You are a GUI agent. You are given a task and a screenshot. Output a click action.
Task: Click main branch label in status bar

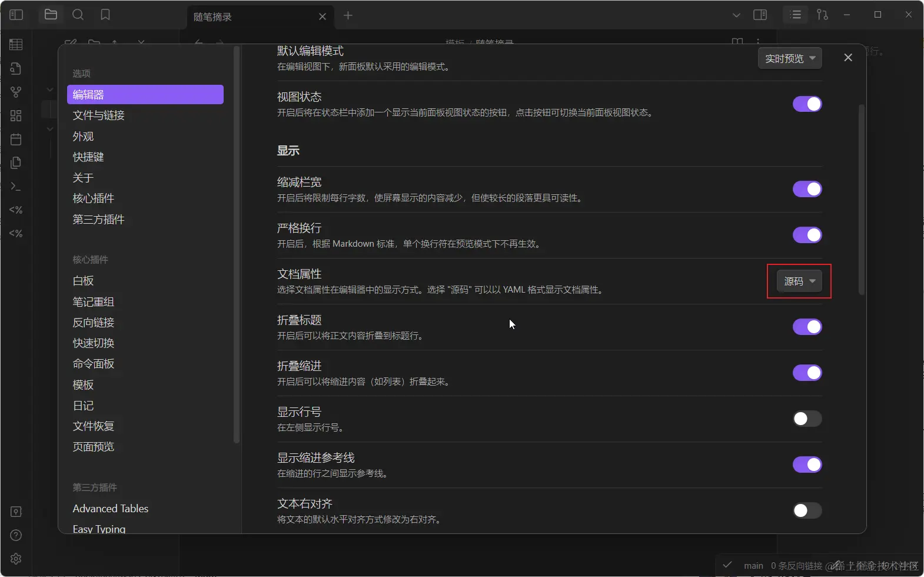pos(753,566)
